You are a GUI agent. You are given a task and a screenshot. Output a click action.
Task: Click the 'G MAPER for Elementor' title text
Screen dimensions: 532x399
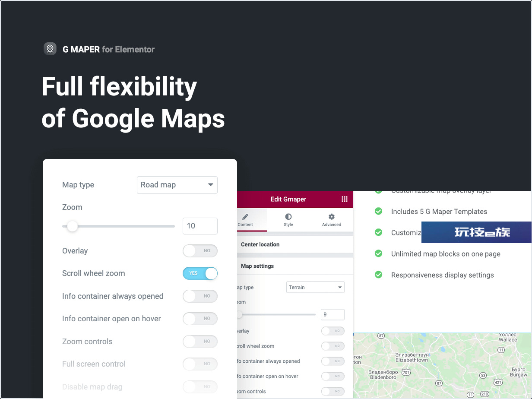point(108,49)
